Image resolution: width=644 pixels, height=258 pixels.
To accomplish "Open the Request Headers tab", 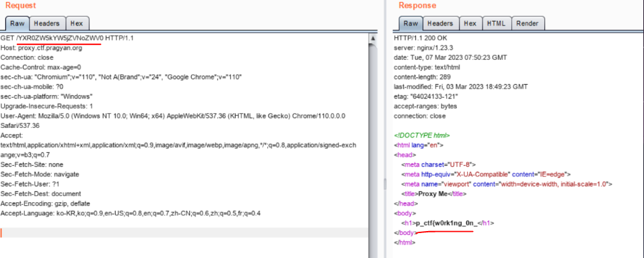I will [x=47, y=24].
